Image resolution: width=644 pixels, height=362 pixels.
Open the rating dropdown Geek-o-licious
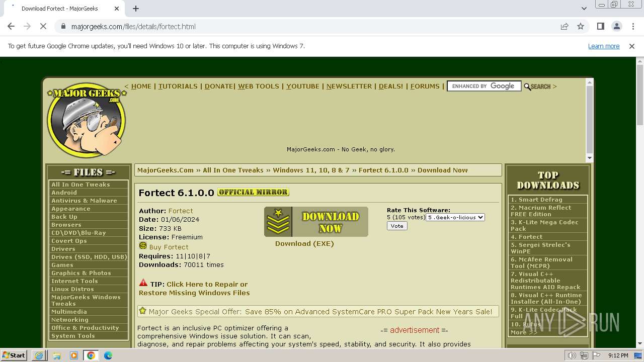455,217
